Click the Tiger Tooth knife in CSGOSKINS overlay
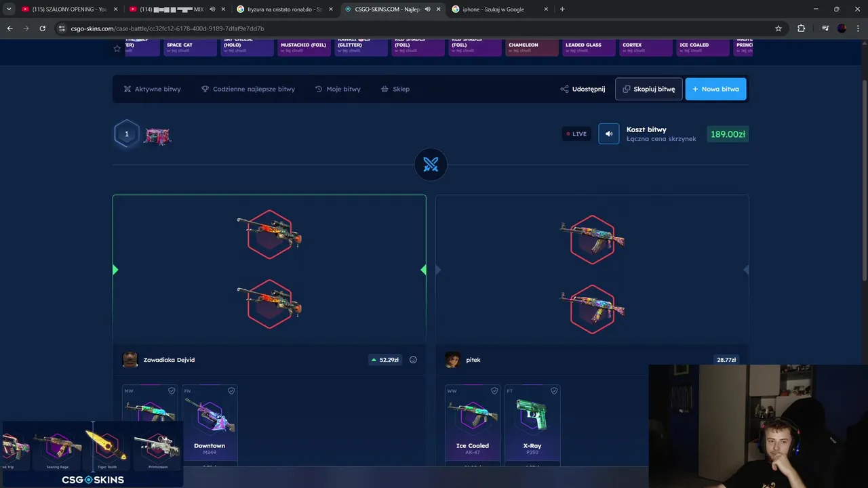Viewport: 868px width, 488px height. (106, 445)
